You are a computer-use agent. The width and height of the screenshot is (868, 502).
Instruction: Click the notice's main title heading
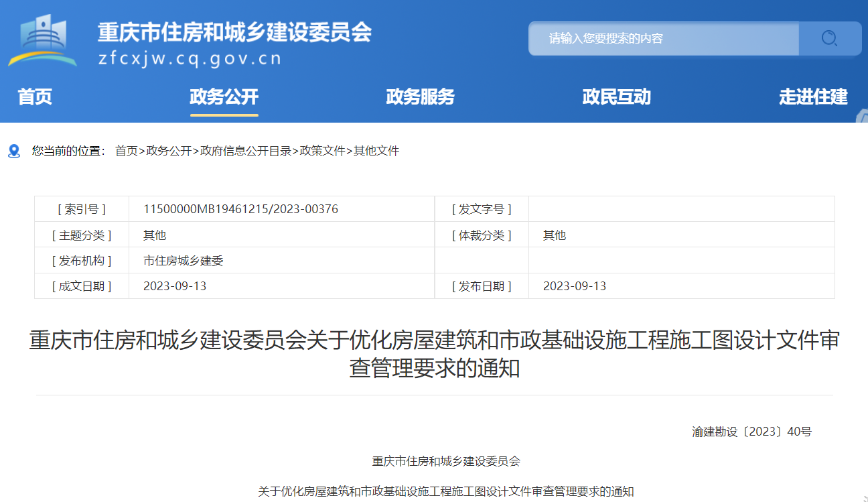(434, 354)
